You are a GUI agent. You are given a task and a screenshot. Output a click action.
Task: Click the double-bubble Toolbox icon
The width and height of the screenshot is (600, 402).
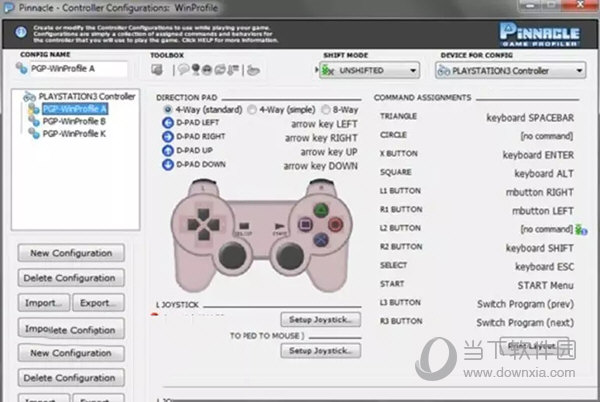220,70
